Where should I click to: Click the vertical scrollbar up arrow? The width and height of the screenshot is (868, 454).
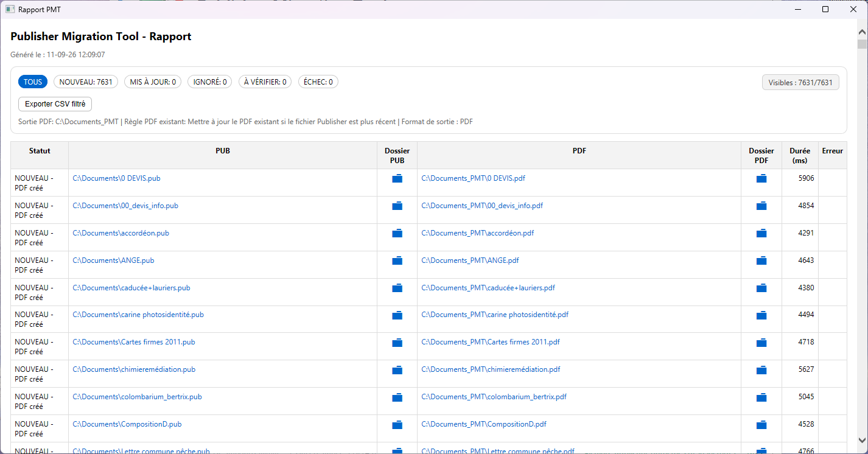[863, 32]
